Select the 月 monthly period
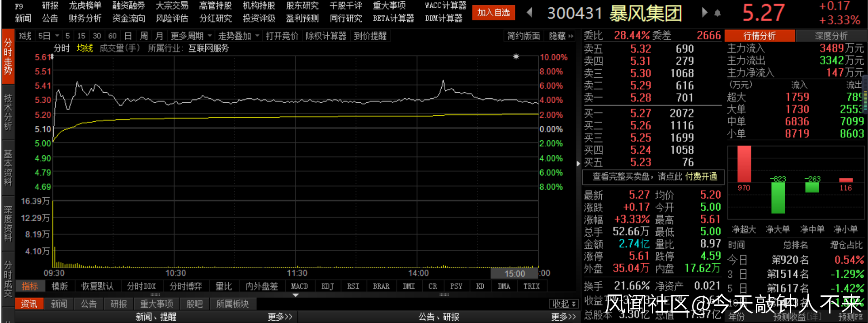Screen dimensions: 868x323 159,36
